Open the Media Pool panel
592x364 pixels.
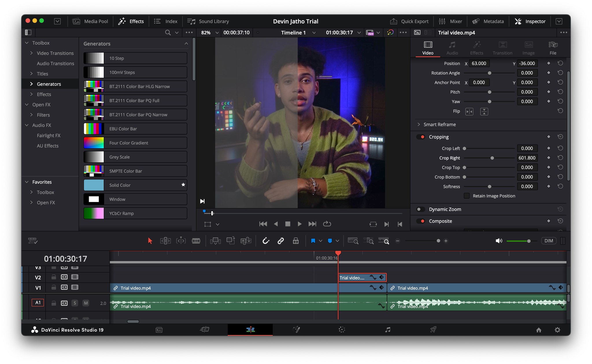pos(90,21)
